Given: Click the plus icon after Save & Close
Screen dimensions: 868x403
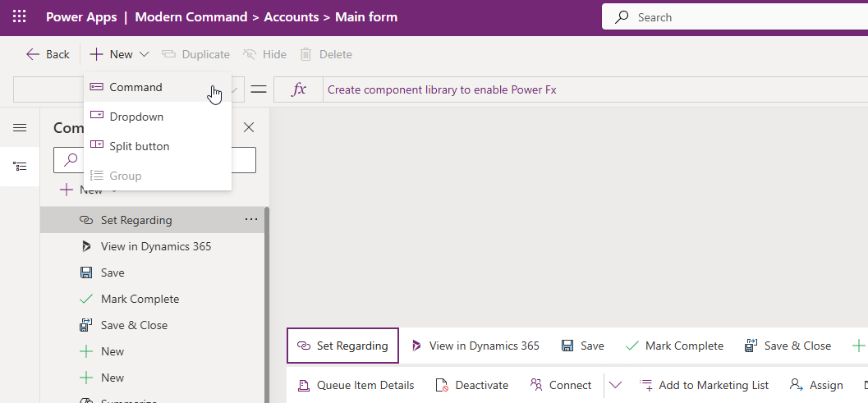Looking at the screenshot, I should click(858, 346).
